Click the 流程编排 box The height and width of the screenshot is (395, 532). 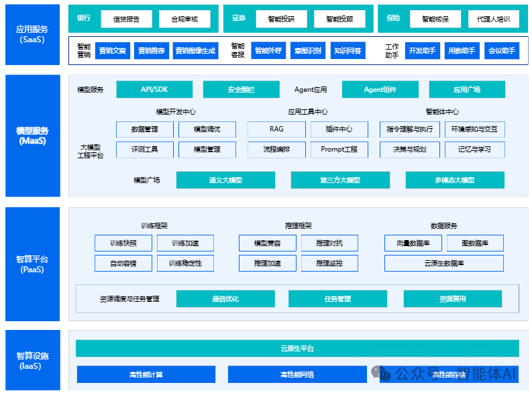coord(276,150)
